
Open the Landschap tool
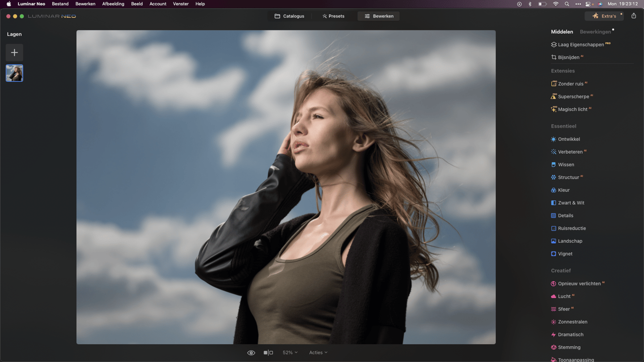tap(567, 241)
